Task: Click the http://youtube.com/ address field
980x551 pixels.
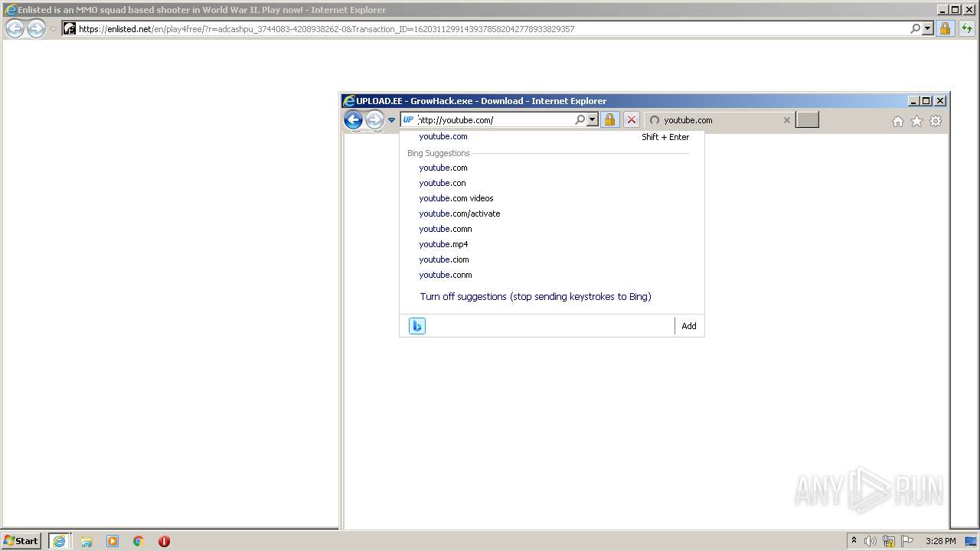Action: click(495, 120)
